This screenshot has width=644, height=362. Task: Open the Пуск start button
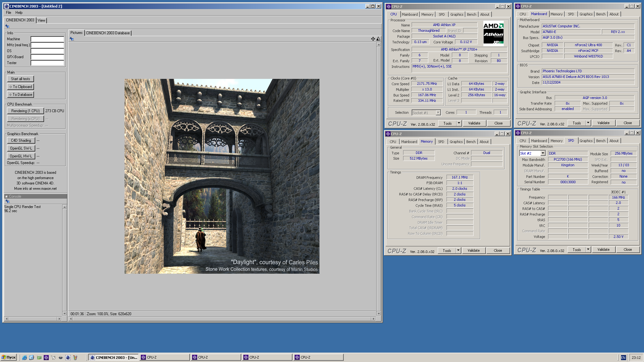pyautogui.click(x=8, y=357)
